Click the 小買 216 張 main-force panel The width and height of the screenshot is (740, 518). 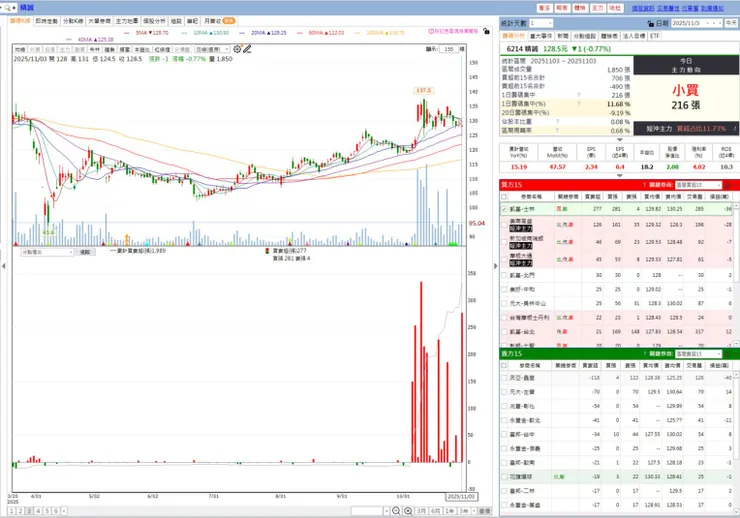(686, 98)
